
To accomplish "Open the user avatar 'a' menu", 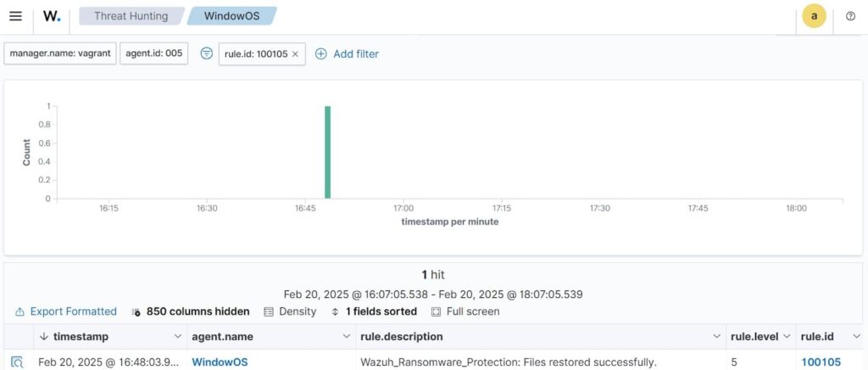I will tap(814, 16).
